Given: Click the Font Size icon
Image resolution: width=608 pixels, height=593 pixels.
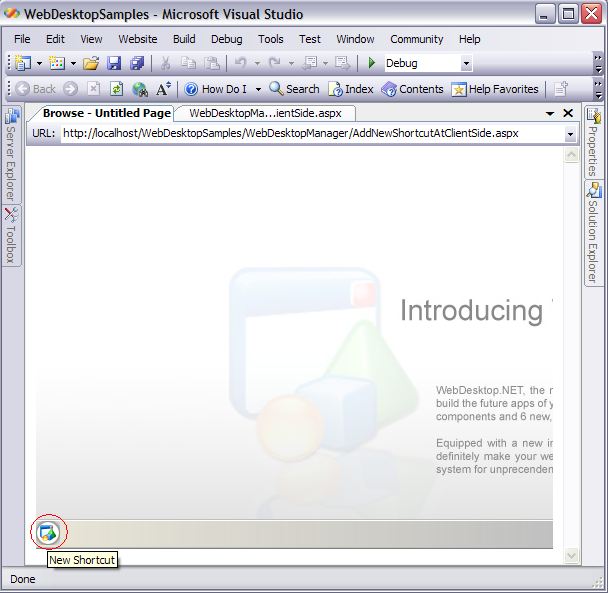Looking at the screenshot, I should [x=164, y=89].
